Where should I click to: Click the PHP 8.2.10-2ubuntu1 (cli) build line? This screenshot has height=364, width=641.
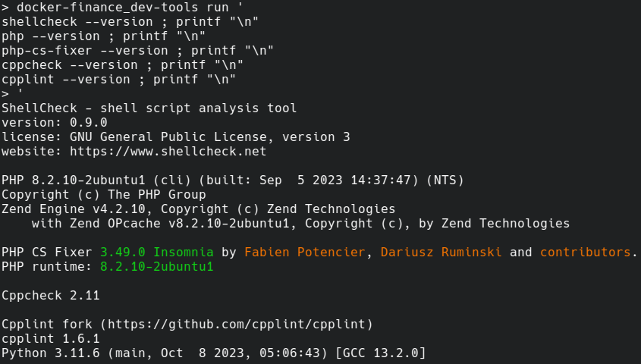click(232, 180)
